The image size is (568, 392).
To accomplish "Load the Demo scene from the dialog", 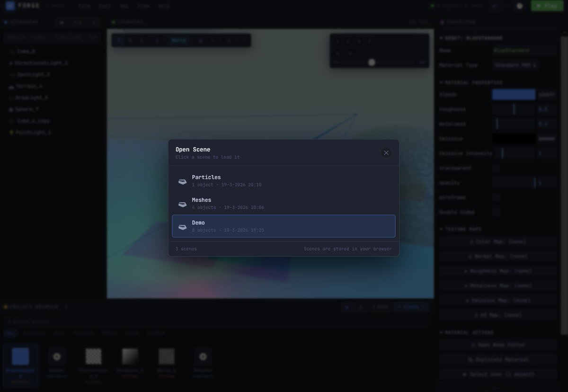I will [x=284, y=226].
